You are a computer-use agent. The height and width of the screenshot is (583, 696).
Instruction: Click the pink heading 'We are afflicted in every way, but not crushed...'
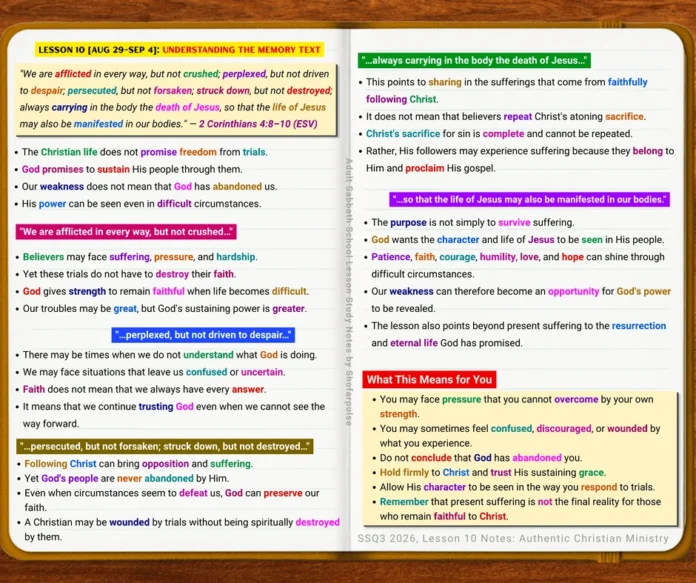[126, 232]
